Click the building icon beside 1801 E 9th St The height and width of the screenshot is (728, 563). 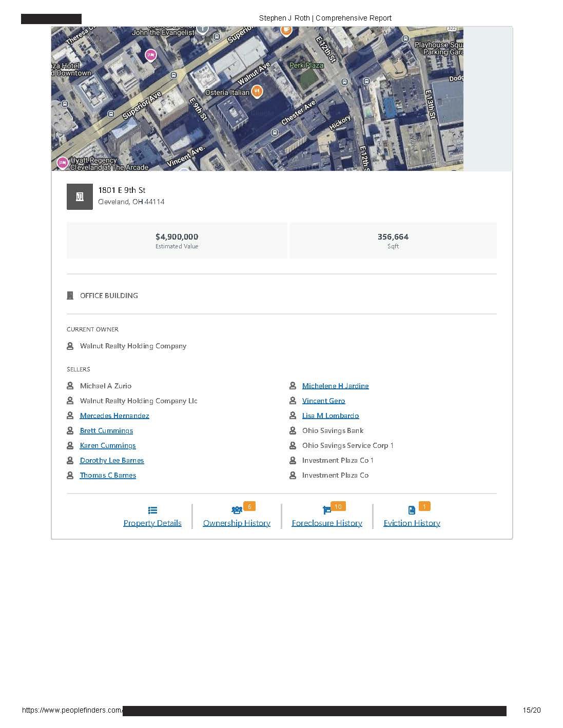[80, 196]
